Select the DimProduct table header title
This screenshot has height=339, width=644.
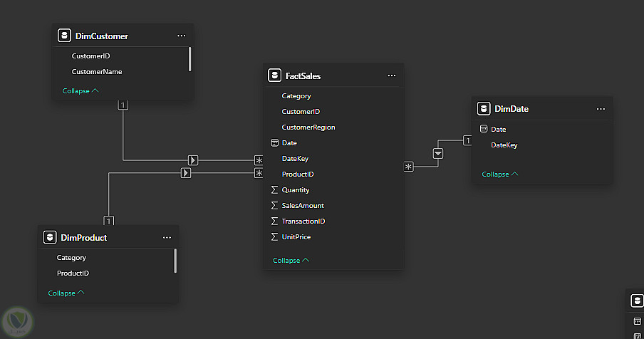(x=84, y=238)
